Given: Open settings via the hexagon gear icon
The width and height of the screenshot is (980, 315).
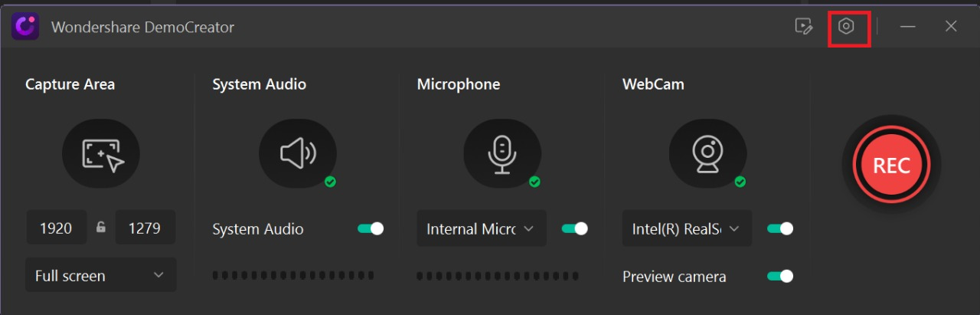Looking at the screenshot, I should pyautogui.click(x=846, y=26).
